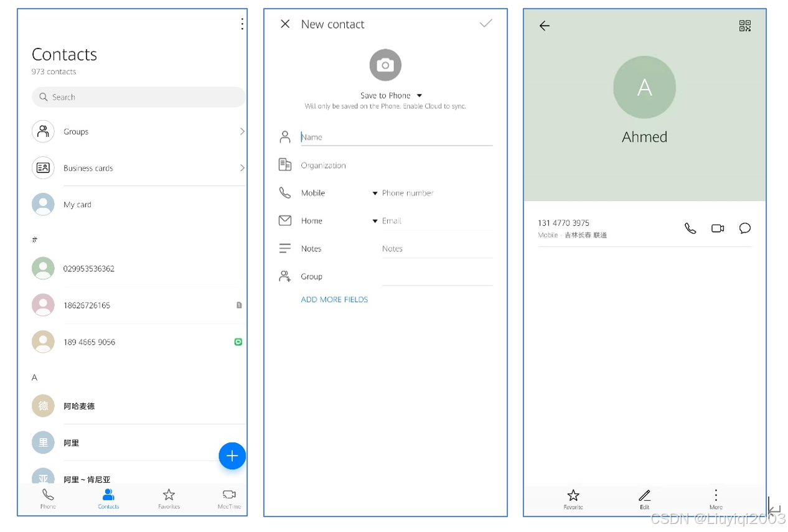
Task: Expand the Business cards row chevron
Action: [x=242, y=168]
